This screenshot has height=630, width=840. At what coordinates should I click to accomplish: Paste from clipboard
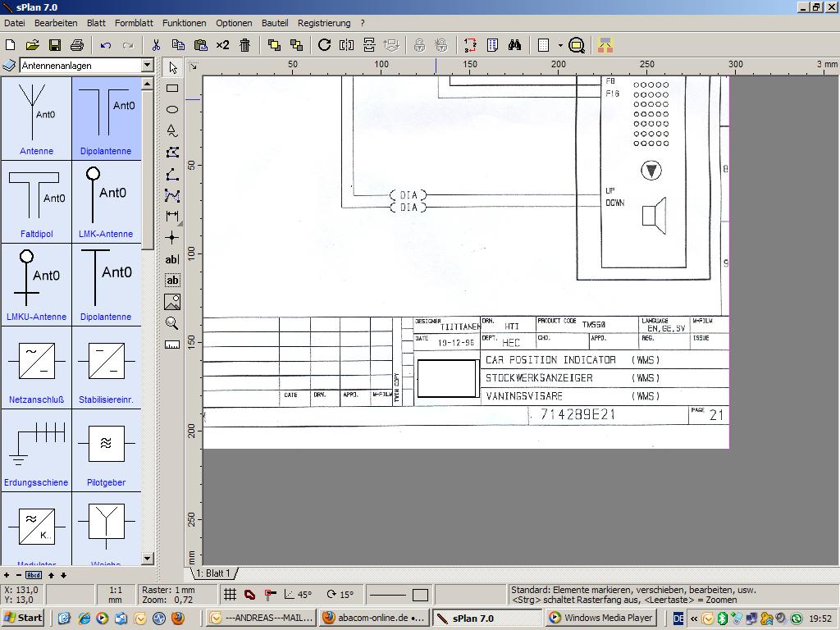coord(201,45)
